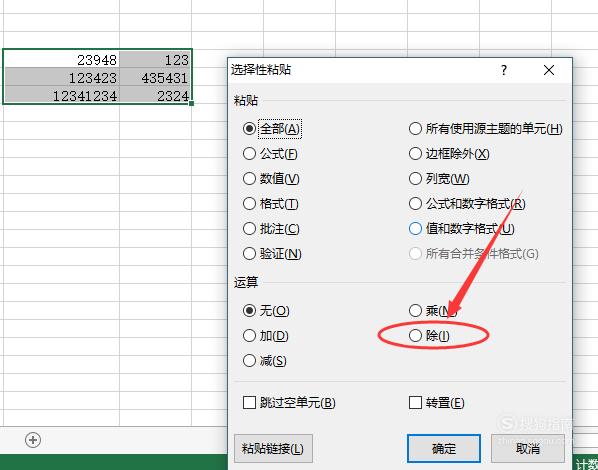Click cell containing 2324
This screenshot has height=470, width=598.
point(155,95)
